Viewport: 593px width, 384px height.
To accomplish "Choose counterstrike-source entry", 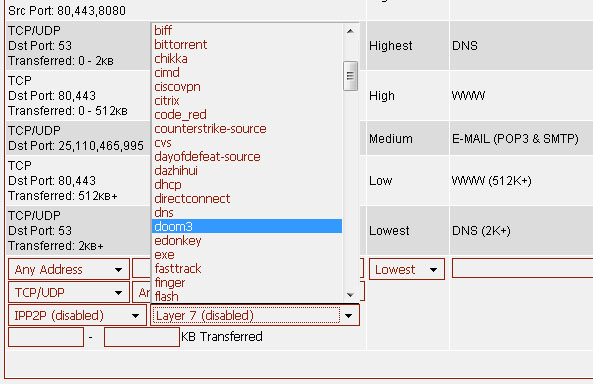I will click(247, 129).
